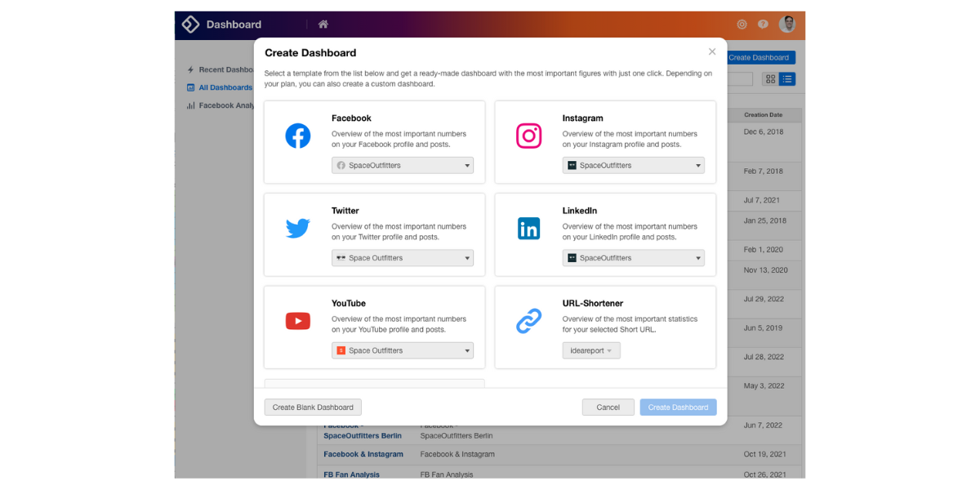980x490 pixels.
Task: Click the Dashboard title in the header
Action: point(234,24)
